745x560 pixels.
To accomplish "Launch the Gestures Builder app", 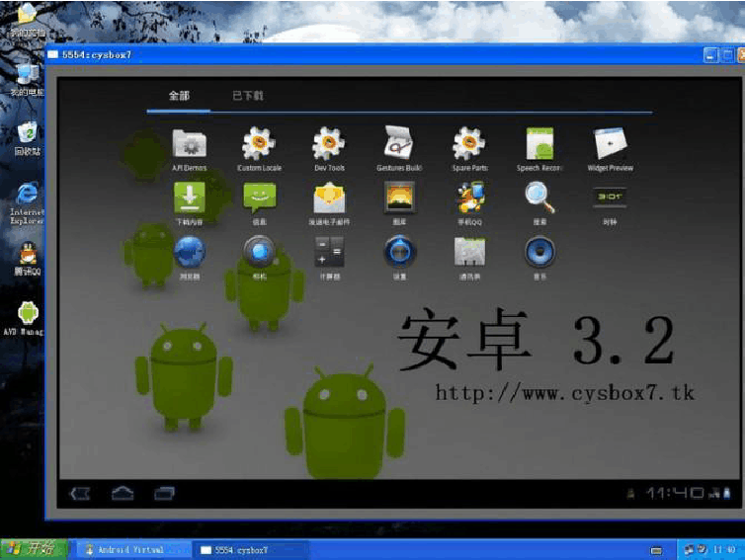I will click(399, 149).
